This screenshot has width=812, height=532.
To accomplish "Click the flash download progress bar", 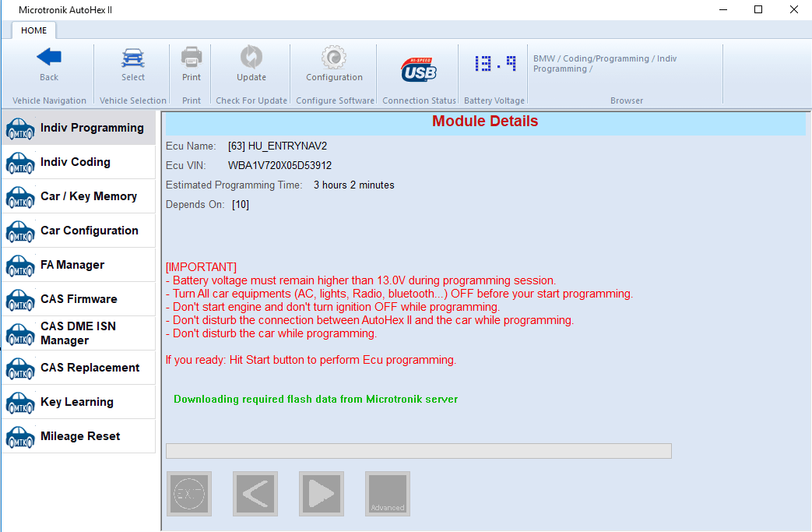I will click(417, 450).
